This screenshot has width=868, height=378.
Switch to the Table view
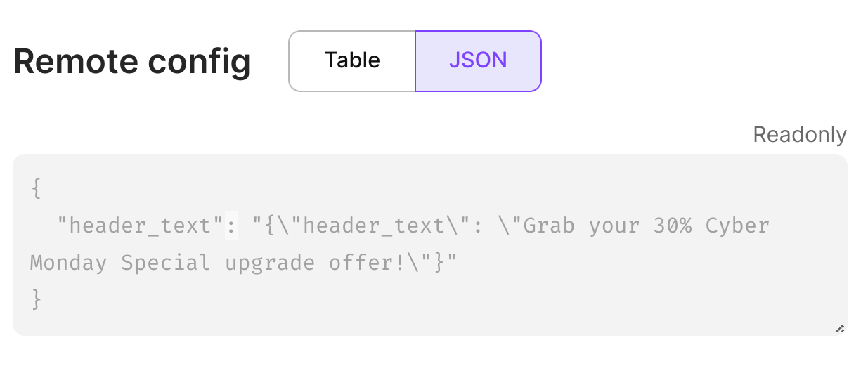point(352,61)
